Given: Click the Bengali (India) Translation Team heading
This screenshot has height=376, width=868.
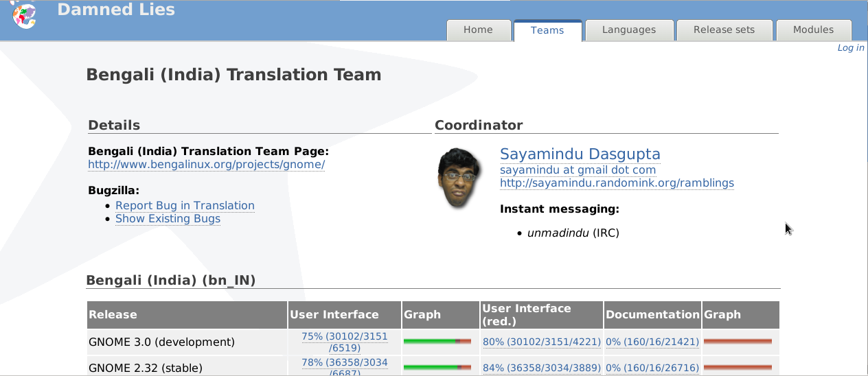Looking at the screenshot, I should tap(233, 75).
